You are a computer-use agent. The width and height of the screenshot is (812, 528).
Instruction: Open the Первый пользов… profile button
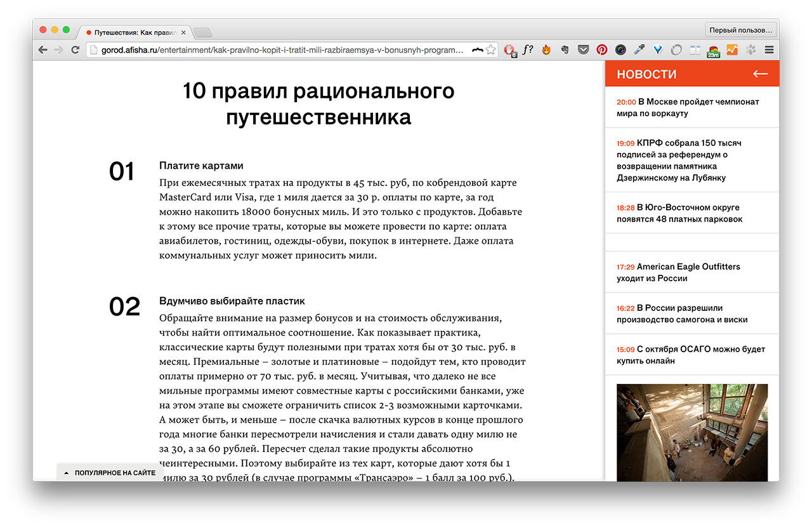pyautogui.click(x=741, y=30)
